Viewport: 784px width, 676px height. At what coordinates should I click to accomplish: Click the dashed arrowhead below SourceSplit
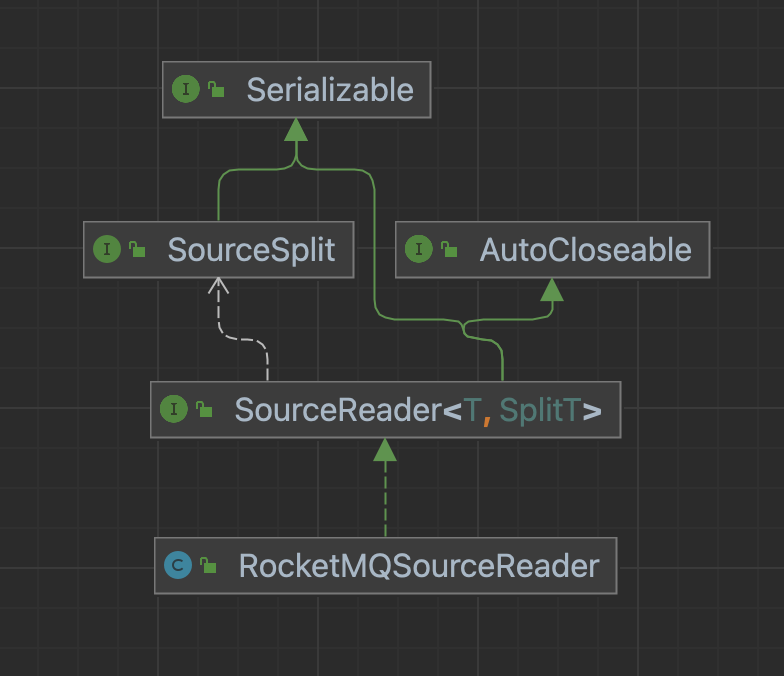pyautogui.click(x=219, y=288)
